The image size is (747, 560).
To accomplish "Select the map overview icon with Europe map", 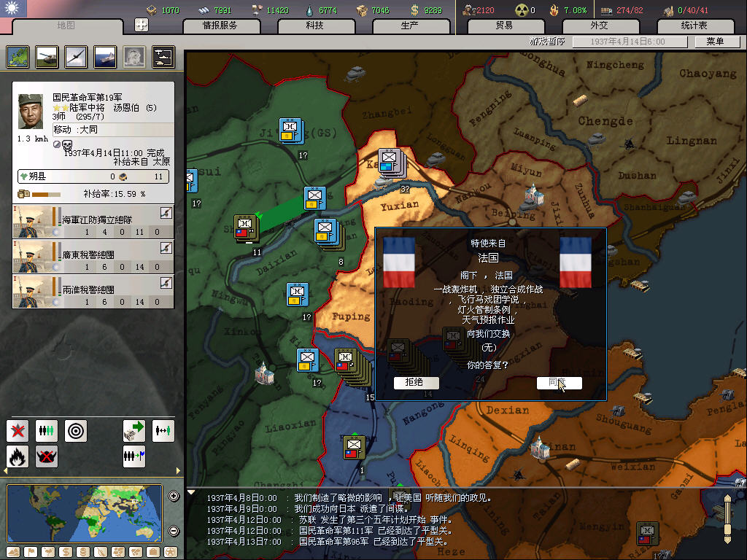I will click(x=18, y=57).
